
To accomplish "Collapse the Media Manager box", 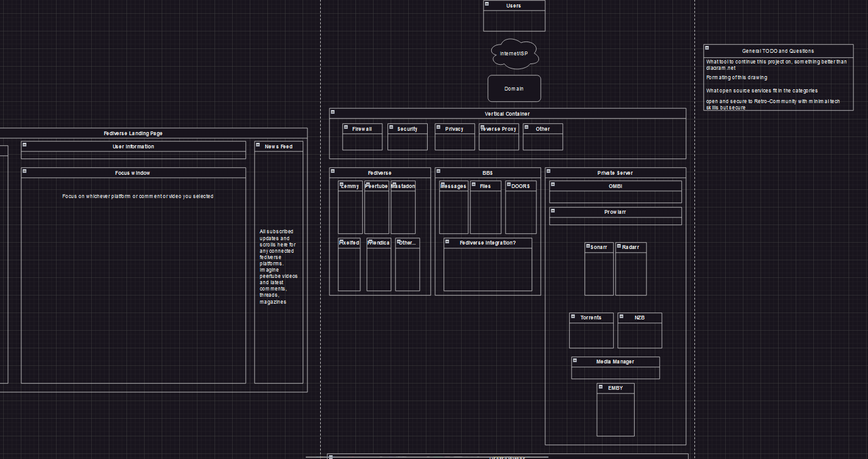I will point(575,360).
